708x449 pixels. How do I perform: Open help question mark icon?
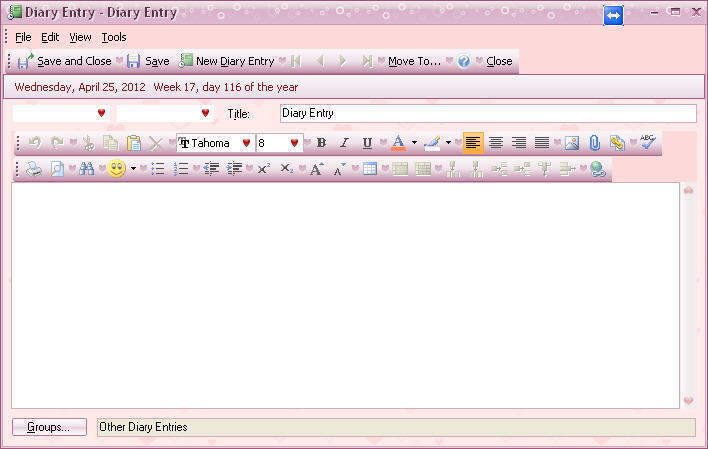click(464, 61)
